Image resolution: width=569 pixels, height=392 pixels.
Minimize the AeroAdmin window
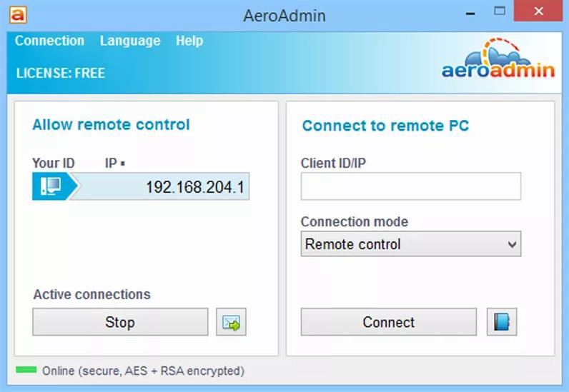[470, 13]
